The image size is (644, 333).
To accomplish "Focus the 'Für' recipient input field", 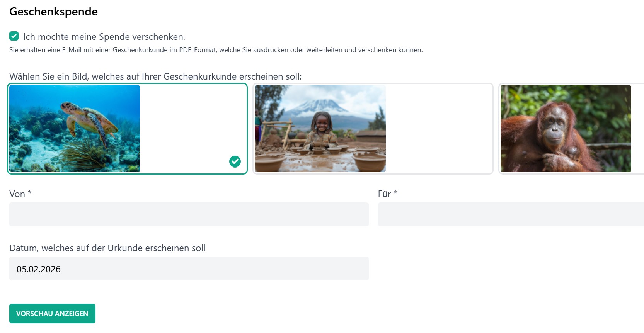I will point(510,214).
